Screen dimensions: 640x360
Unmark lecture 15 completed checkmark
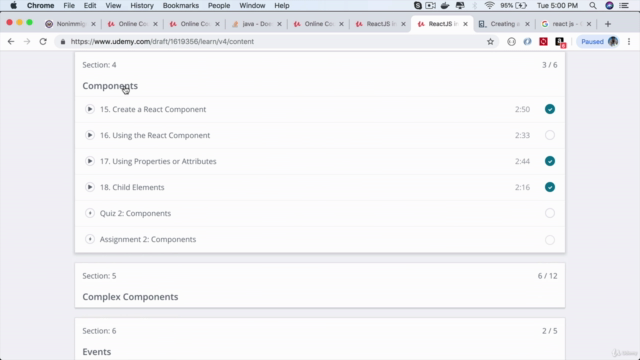pyautogui.click(x=550, y=109)
